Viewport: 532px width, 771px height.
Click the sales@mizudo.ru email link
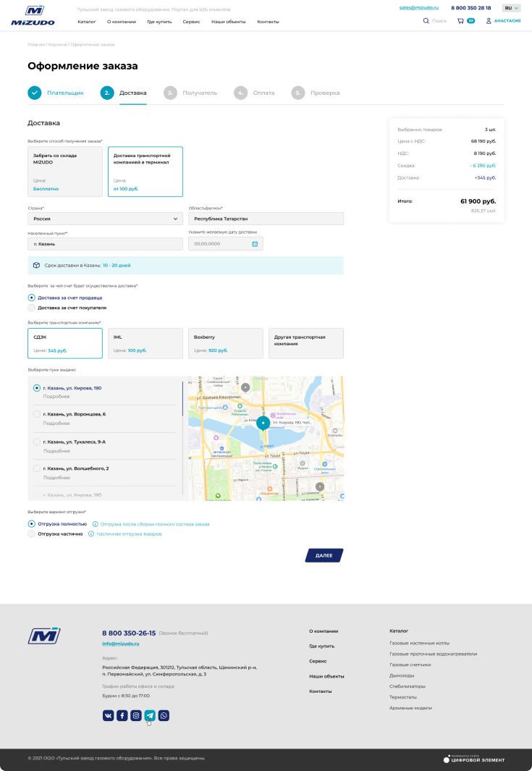pos(419,7)
